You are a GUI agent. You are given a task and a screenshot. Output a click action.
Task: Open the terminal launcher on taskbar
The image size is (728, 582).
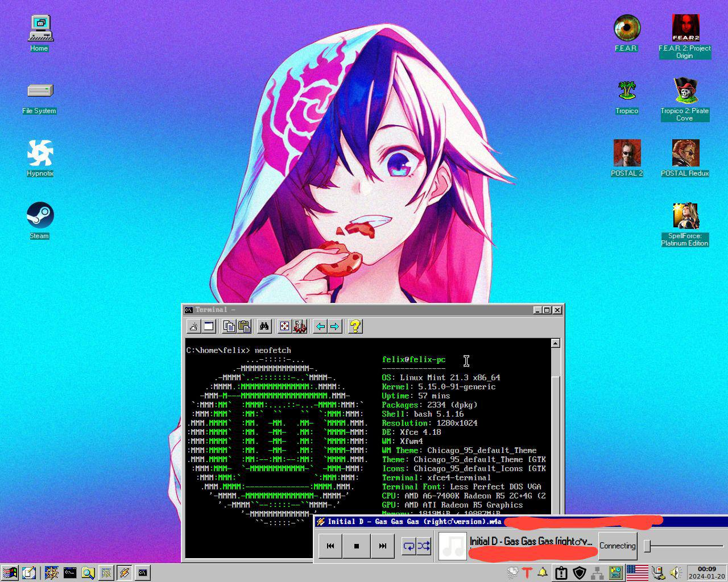pyautogui.click(x=70, y=573)
